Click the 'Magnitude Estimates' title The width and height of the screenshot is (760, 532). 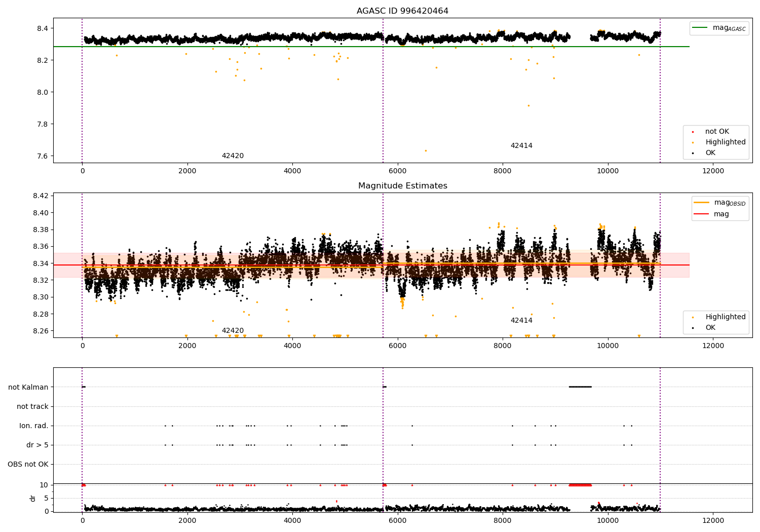click(402, 186)
